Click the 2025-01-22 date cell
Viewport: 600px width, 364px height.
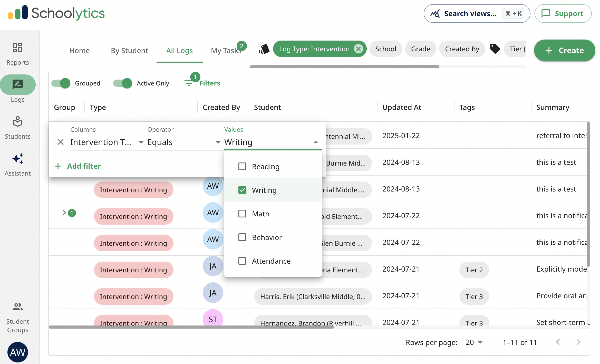[x=401, y=136]
